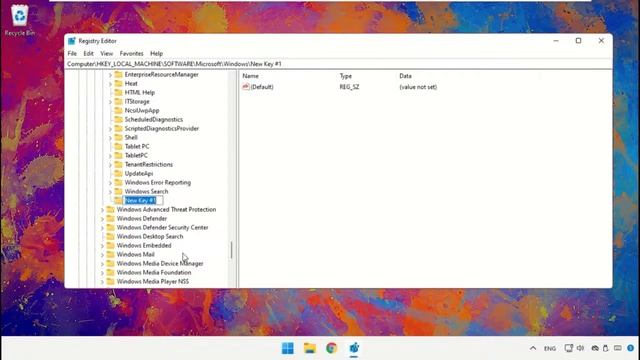This screenshot has height=360, width=640.
Task: Click the New Key #1 folder icon
Action: [x=118, y=200]
